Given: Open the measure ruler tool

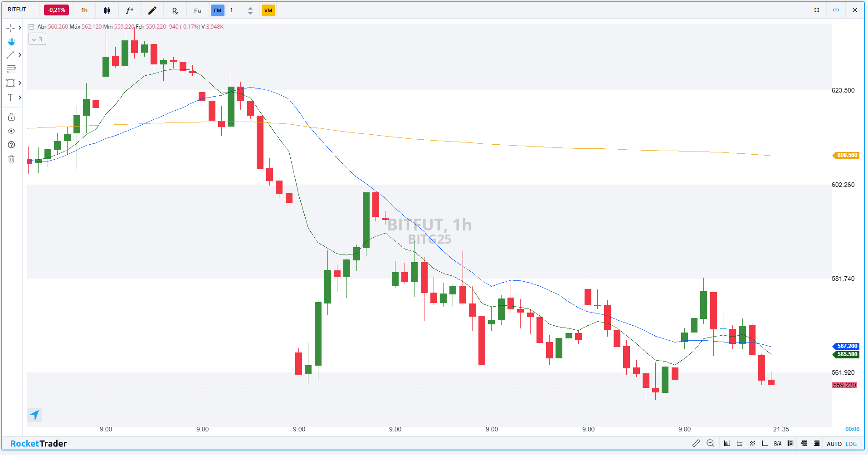Looking at the screenshot, I should tap(697, 443).
